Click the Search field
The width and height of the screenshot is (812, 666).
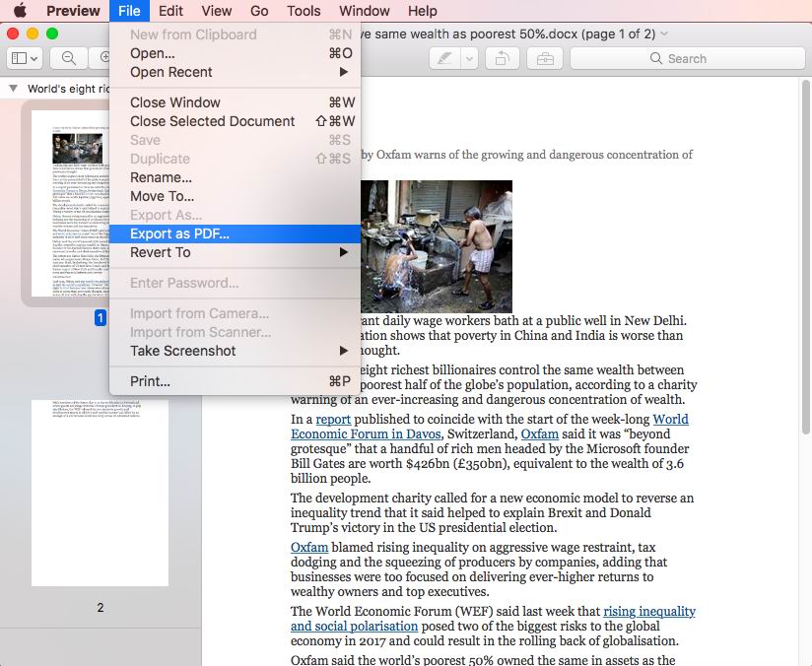[x=687, y=58]
